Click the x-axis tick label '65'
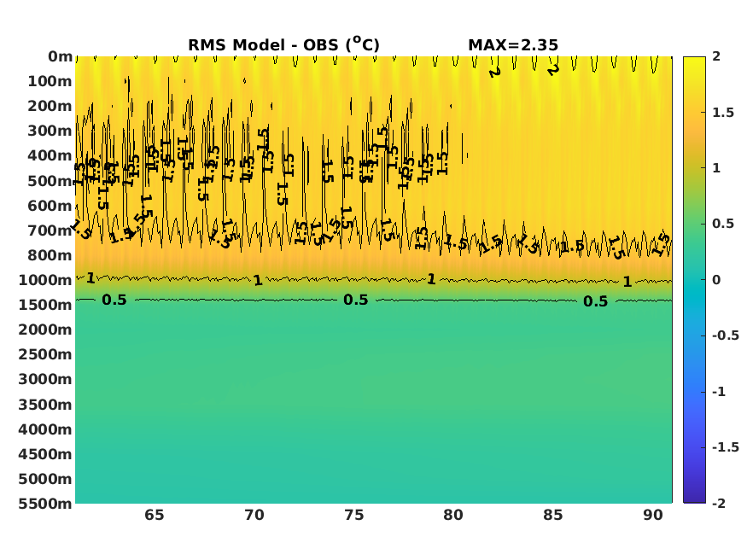Viewport: 747px width, 560px height. [155, 516]
